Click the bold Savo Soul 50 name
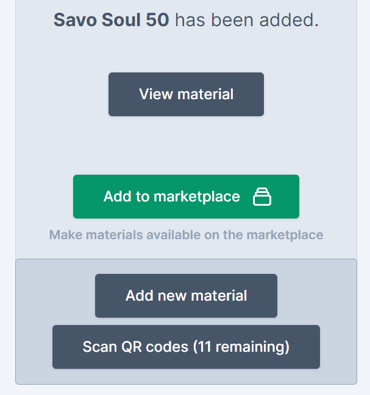The image size is (370, 395). tap(111, 20)
